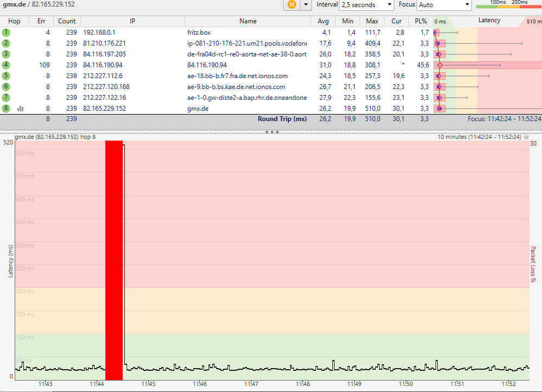Click the latency color scale legend bar

[x=509, y=6]
